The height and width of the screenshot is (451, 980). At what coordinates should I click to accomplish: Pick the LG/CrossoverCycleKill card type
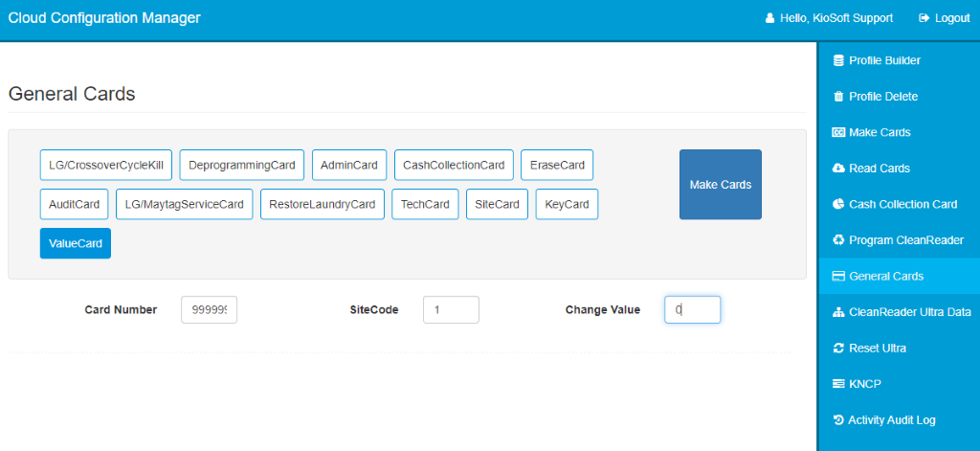(106, 165)
